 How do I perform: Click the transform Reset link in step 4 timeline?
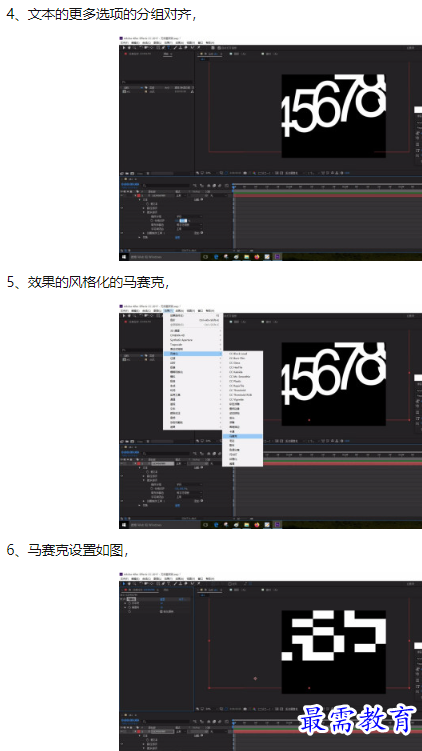(x=178, y=237)
